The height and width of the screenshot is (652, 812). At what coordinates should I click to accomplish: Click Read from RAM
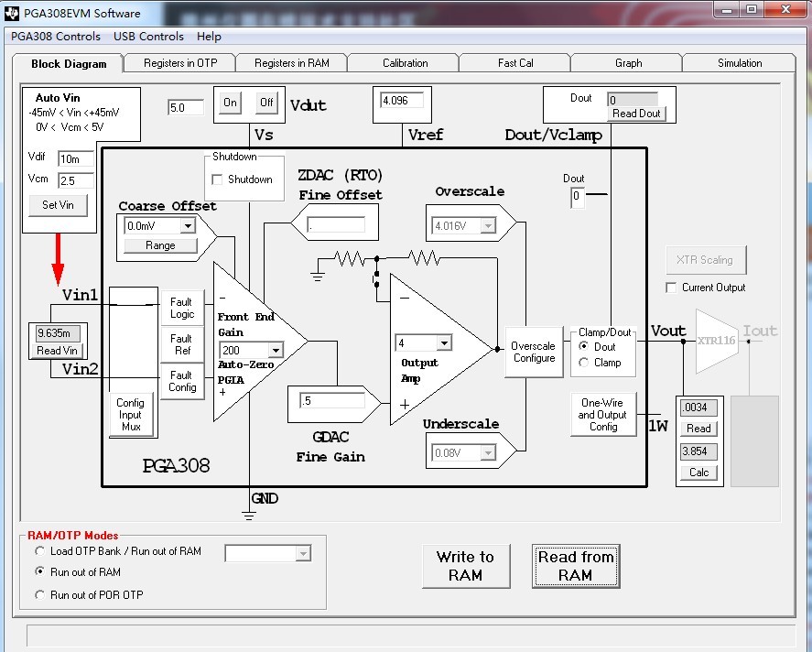[575, 566]
